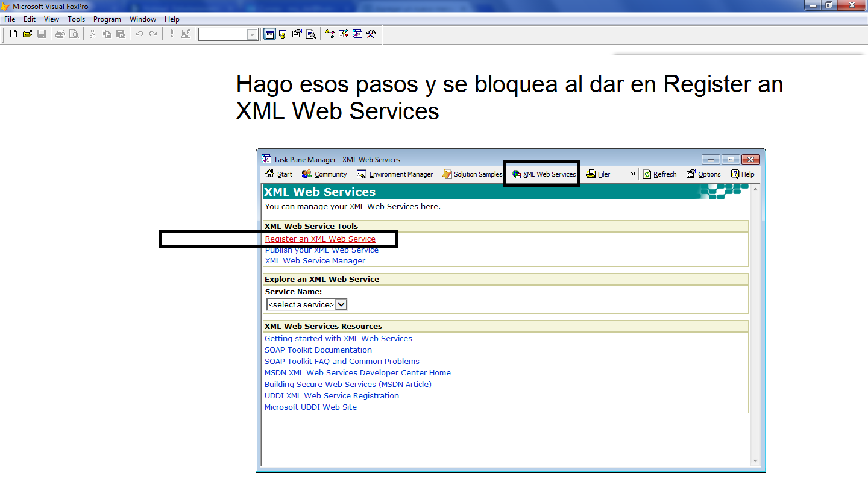Open the Toolbox hammer icon
The height and width of the screenshot is (493, 868).
coord(371,34)
